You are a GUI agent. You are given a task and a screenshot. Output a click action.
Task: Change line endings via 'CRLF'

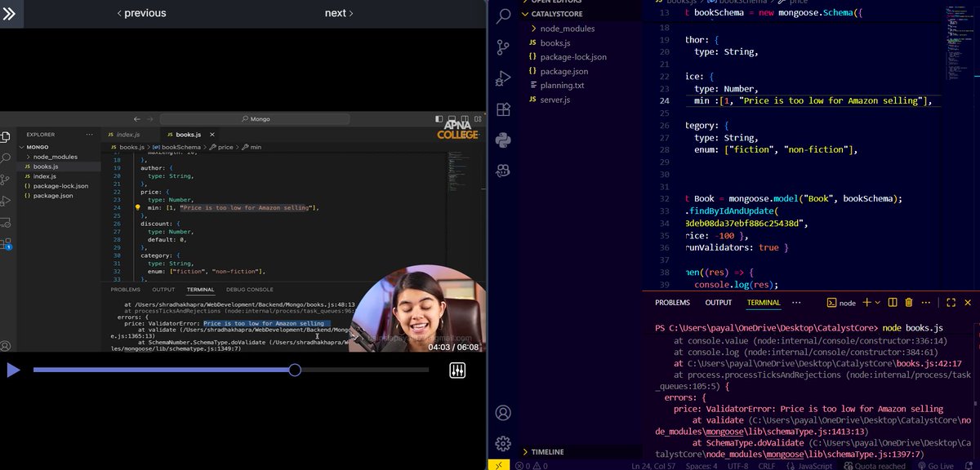pyautogui.click(x=766, y=466)
